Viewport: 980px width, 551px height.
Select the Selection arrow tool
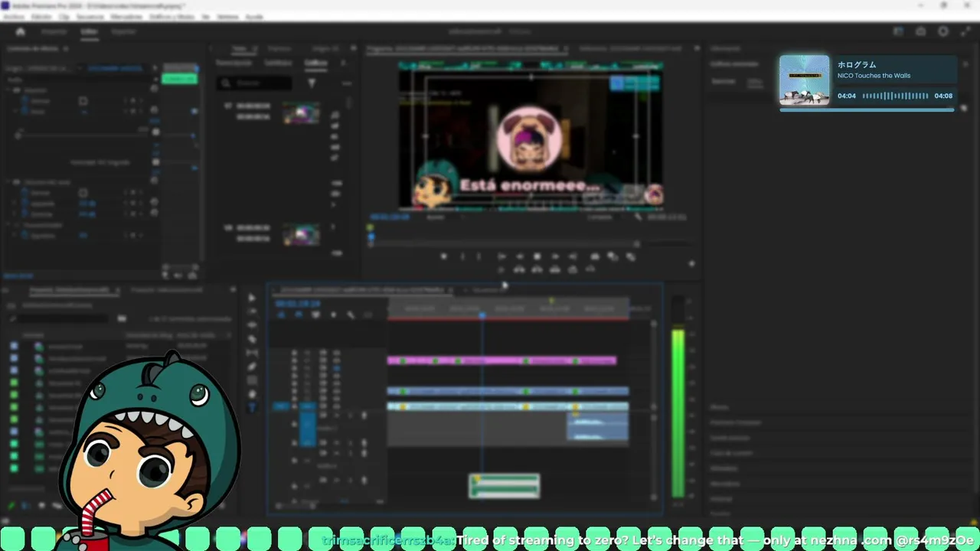point(252,298)
